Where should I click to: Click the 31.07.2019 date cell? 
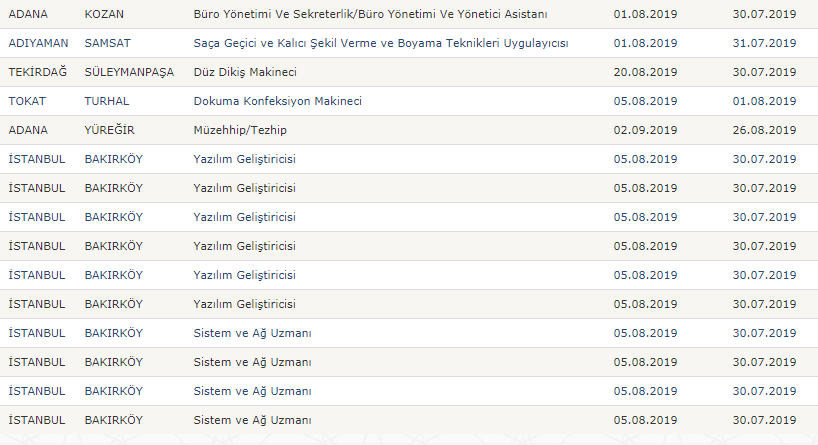(x=763, y=43)
